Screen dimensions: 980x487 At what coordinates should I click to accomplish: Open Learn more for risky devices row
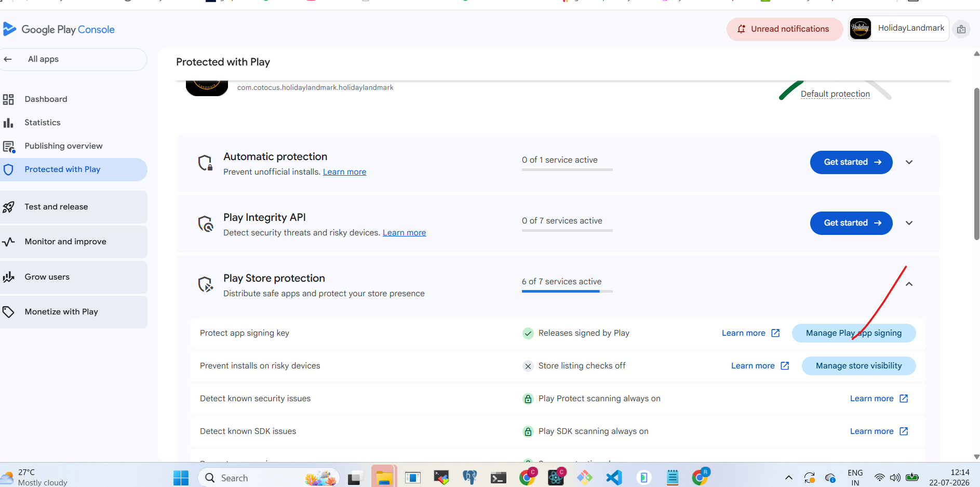(760, 366)
